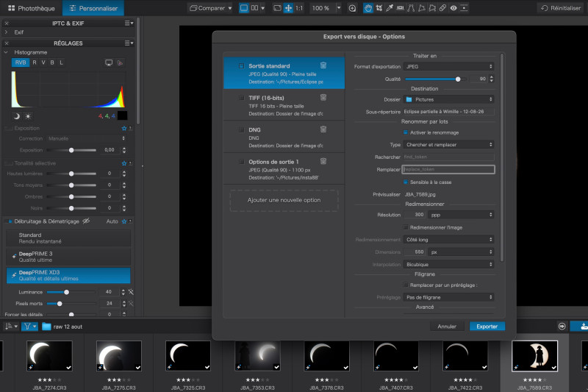Select single image view mode

pos(244,8)
